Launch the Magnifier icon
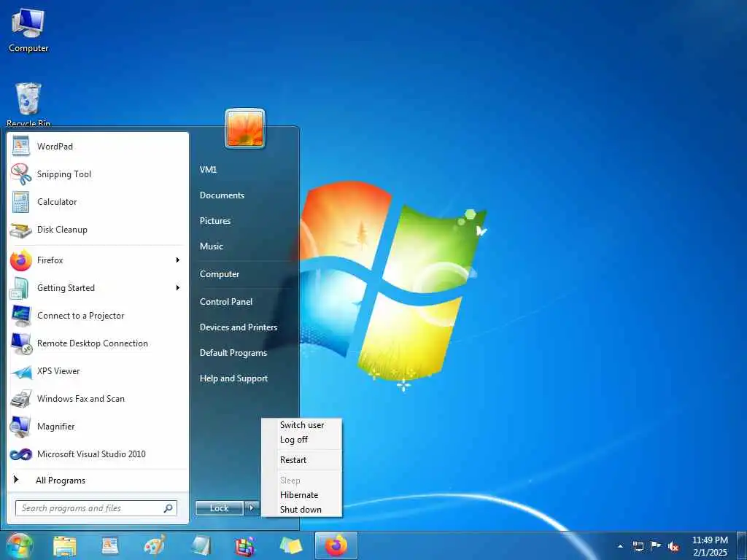The image size is (747, 560). [20, 427]
